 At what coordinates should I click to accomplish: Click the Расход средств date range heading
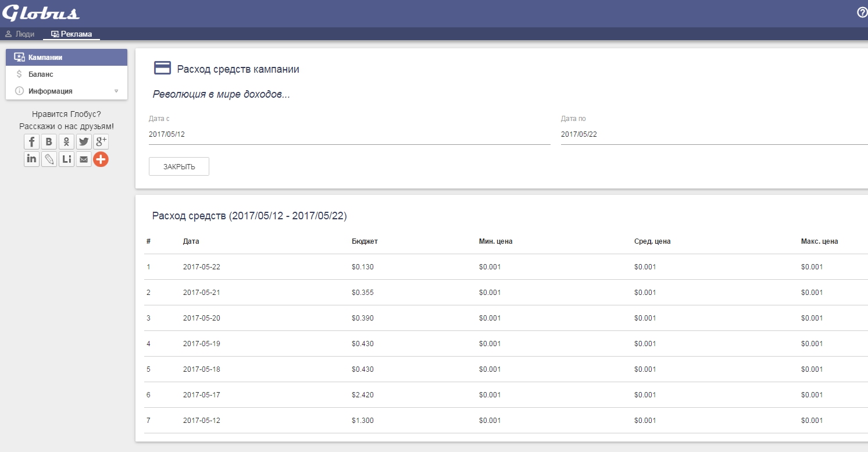[x=249, y=216]
